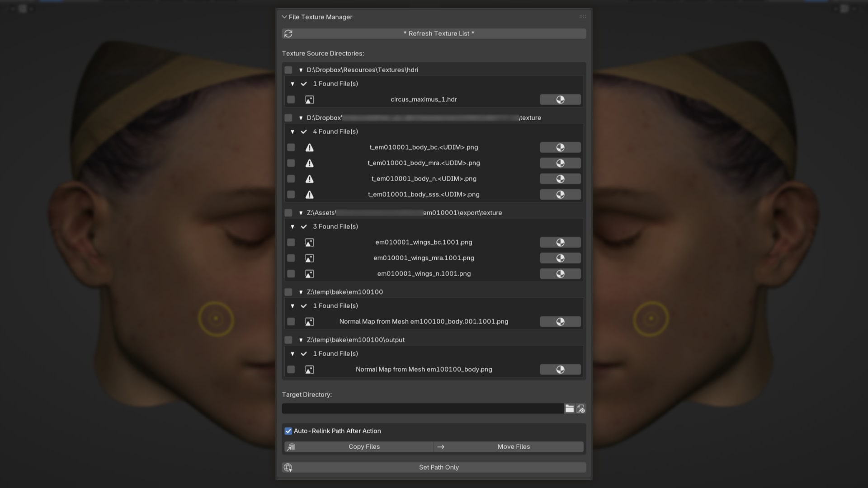Click the image icon next to circus_maximus_1.hdr
Viewport: 868px width, 488px height.
[310, 99]
